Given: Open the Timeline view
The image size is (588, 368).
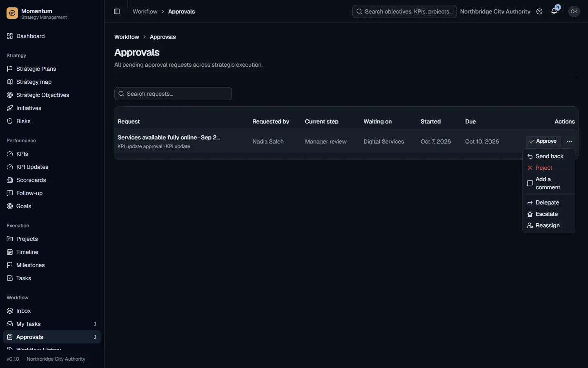Looking at the screenshot, I should point(52,252).
